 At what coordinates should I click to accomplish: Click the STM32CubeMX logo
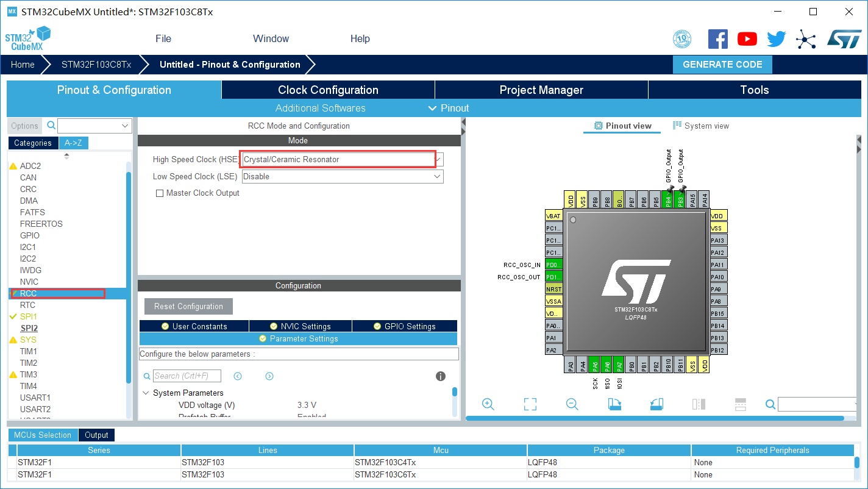[27, 39]
